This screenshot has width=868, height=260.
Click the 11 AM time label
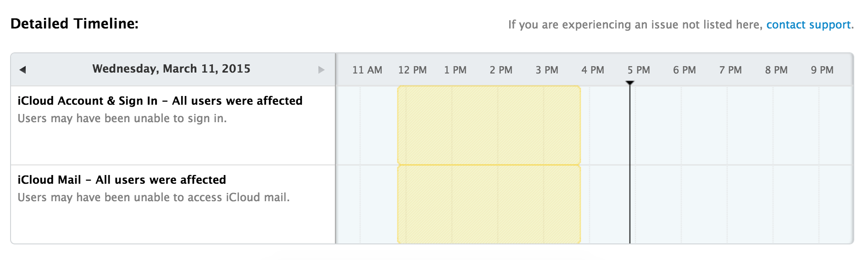point(367,70)
